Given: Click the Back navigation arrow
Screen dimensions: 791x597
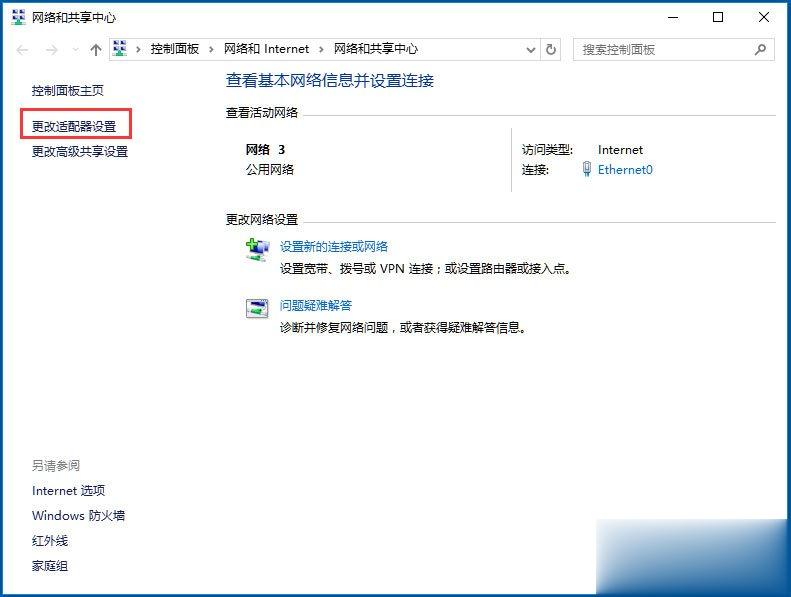Looking at the screenshot, I should tap(23, 49).
